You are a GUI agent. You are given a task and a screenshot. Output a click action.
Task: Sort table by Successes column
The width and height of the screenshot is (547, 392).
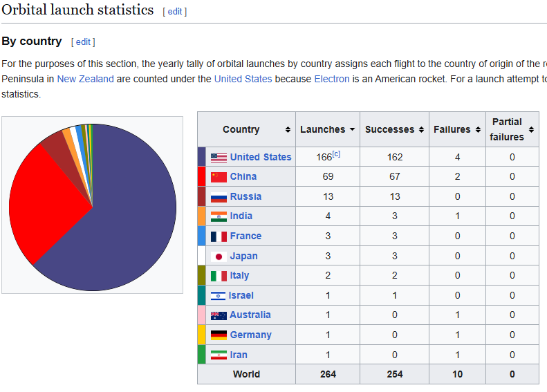click(421, 130)
